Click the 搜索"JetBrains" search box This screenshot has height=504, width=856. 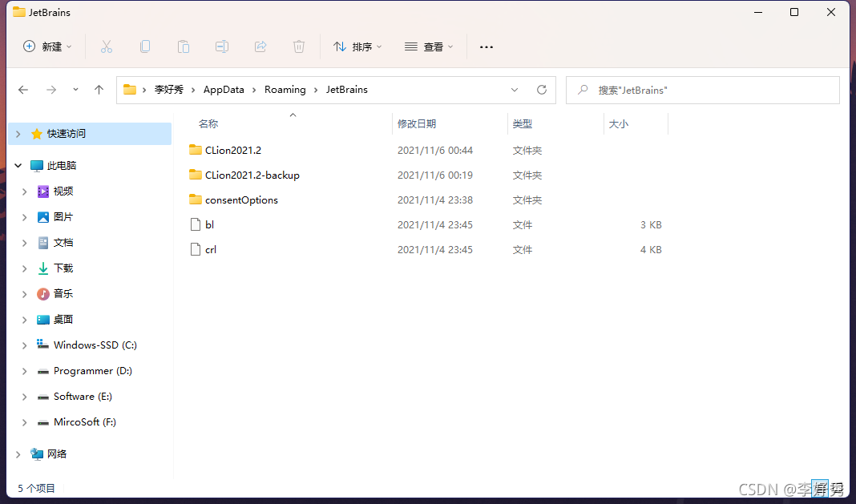(x=703, y=90)
